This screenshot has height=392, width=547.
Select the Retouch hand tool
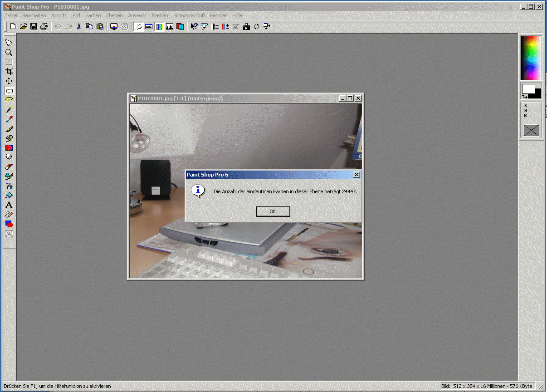click(x=9, y=157)
